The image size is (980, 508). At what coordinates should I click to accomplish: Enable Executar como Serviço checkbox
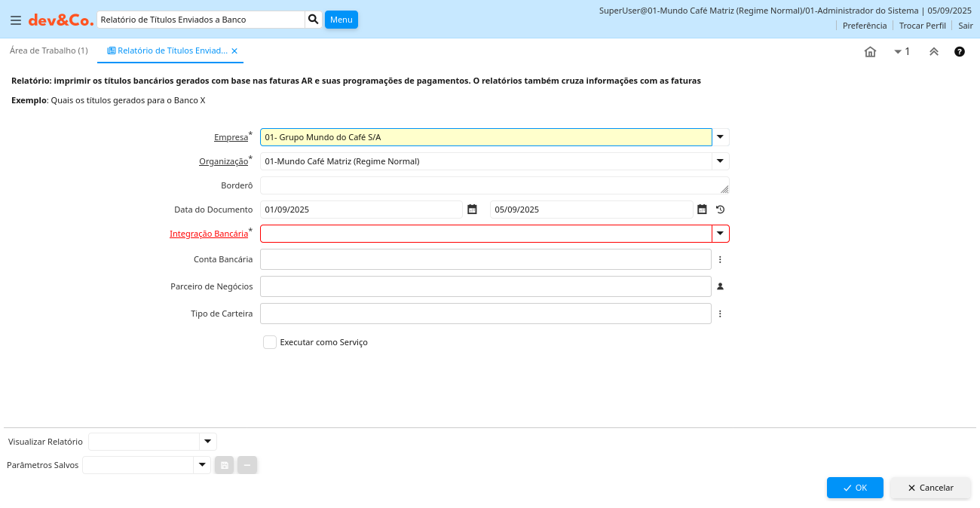click(x=270, y=342)
